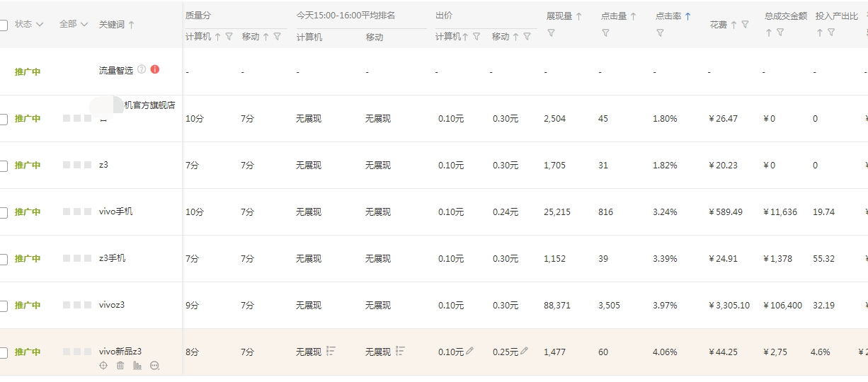Image resolution: width=868 pixels, height=382 pixels.
Task: Click the target icon under vivo新品z3
Action: (103, 366)
